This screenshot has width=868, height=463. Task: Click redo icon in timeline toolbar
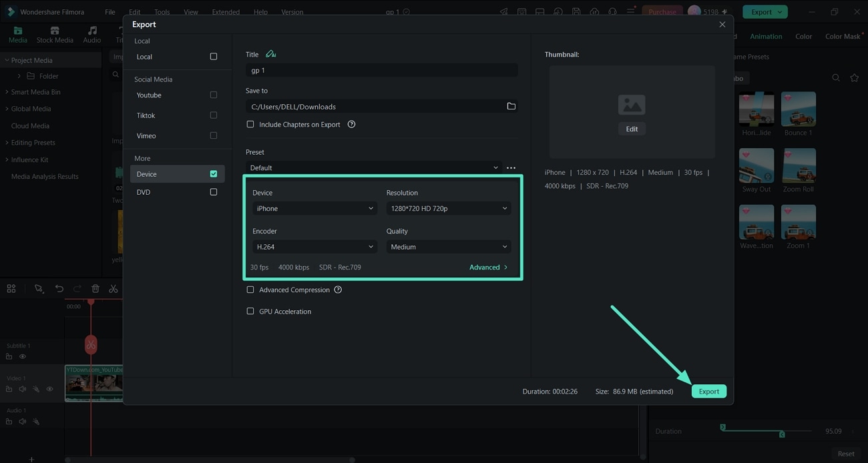[x=77, y=288]
